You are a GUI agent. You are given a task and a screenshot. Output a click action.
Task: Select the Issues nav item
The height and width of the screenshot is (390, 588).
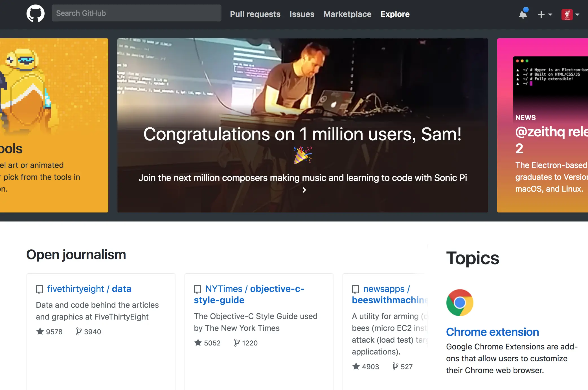point(302,14)
